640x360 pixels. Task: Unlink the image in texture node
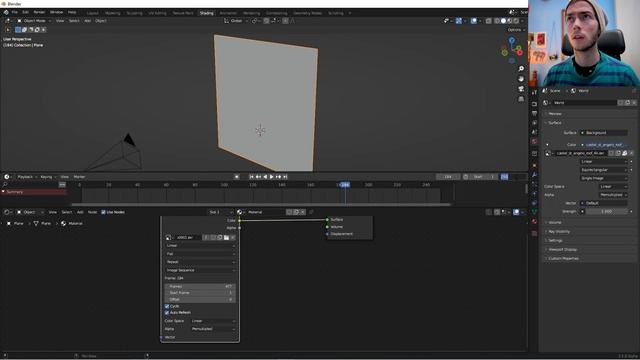pyautogui.click(x=233, y=238)
